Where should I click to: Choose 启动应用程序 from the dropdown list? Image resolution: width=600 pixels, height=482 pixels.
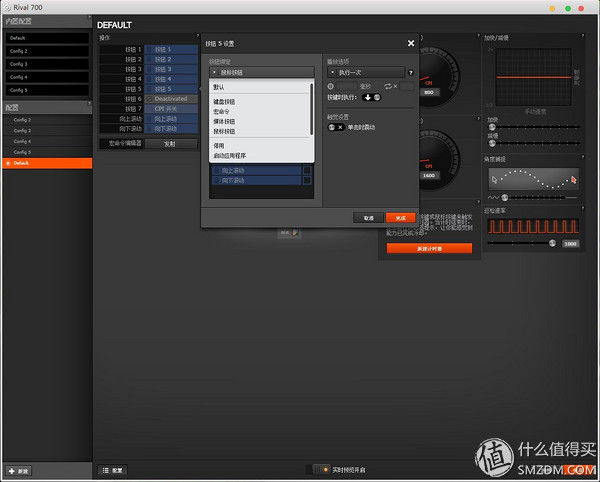231,156
